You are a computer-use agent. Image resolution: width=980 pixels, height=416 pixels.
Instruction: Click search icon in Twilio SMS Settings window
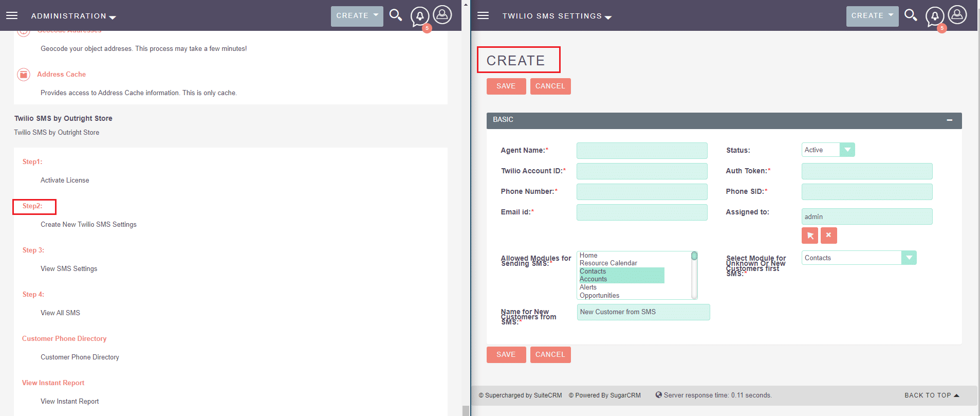pos(911,15)
